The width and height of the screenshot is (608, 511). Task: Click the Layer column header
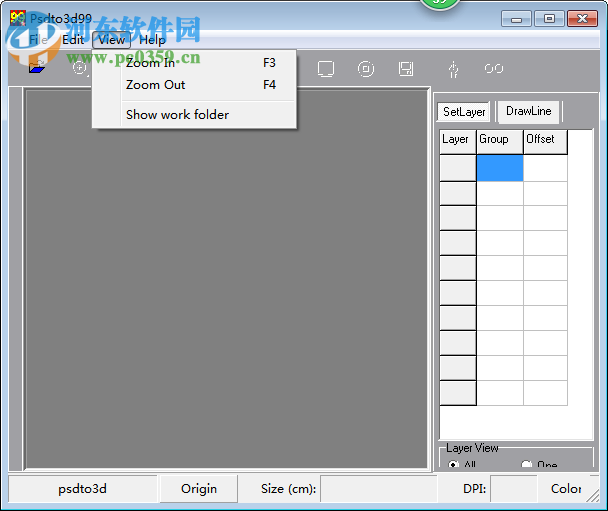click(x=458, y=142)
